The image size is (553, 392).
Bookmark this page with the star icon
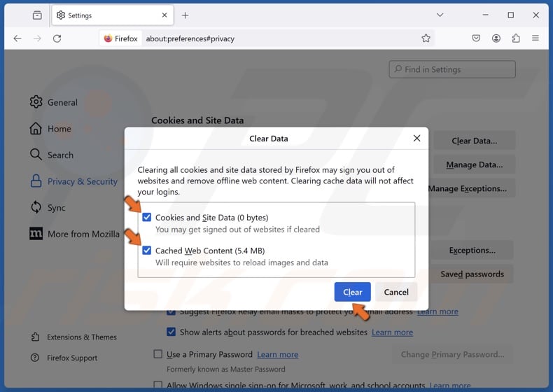(x=426, y=38)
